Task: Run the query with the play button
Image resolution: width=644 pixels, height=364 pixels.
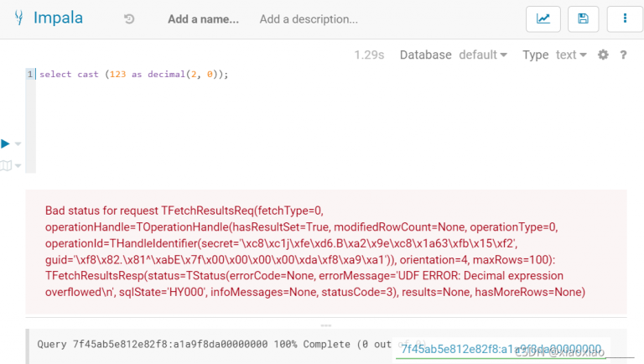Action: 6,144
